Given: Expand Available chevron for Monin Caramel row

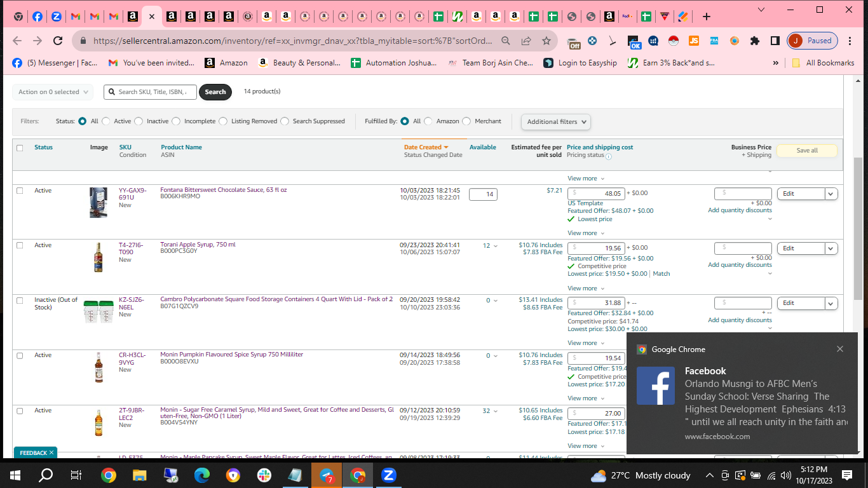Looking at the screenshot, I should click(x=496, y=411).
